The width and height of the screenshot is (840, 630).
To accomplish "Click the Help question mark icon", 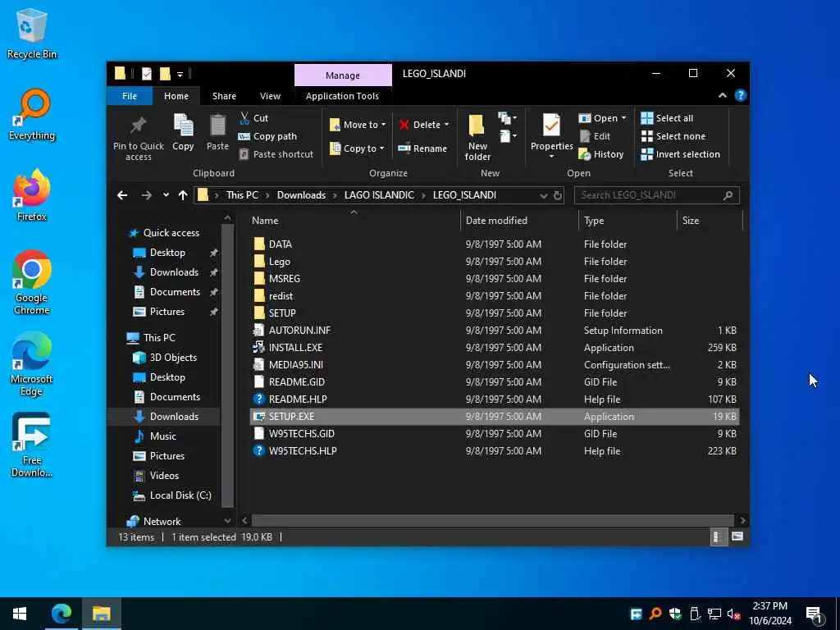I will 741,95.
